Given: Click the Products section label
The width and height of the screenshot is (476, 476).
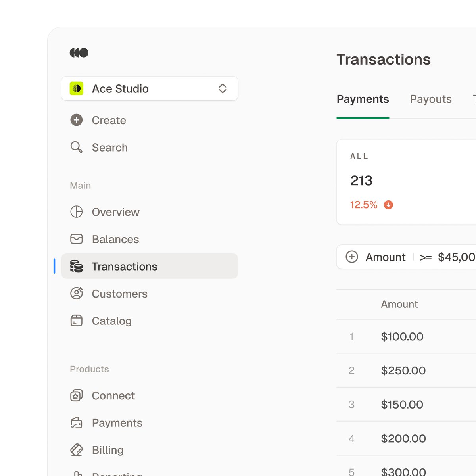Looking at the screenshot, I should click(89, 369).
